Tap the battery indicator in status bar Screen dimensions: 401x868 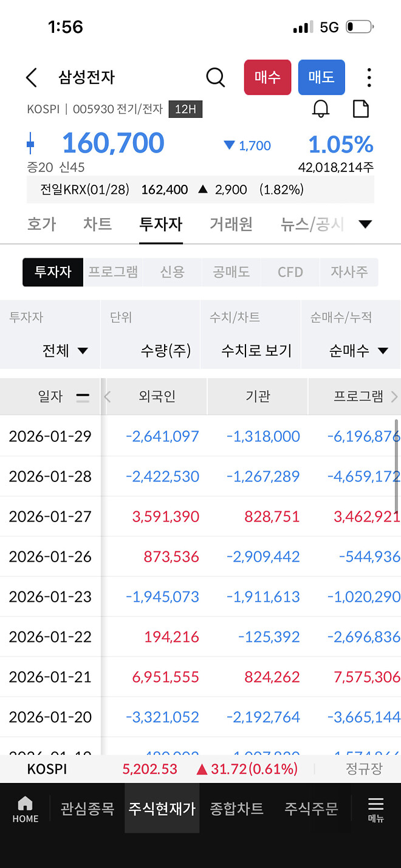[x=360, y=26]
